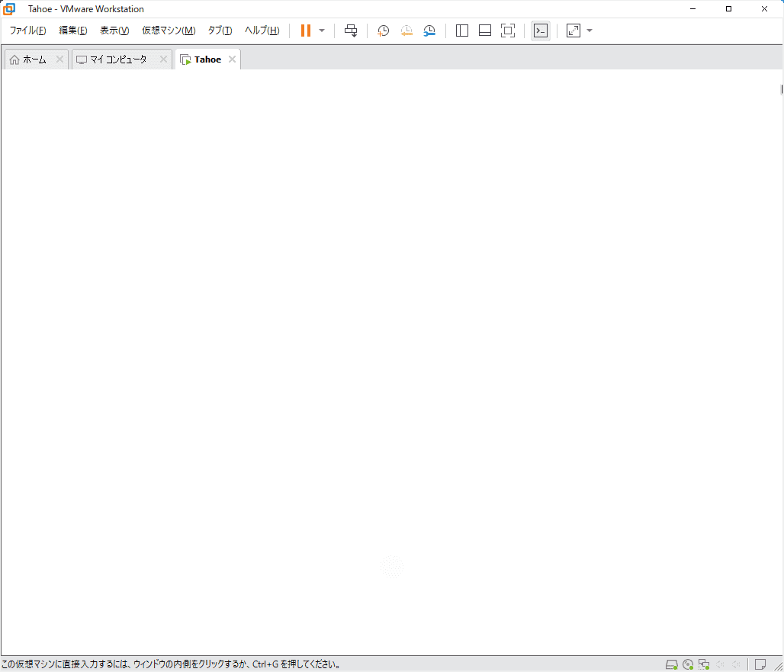Open the message log note icon
The width and height of the screenshot is (784, 672).
(760, 664)
